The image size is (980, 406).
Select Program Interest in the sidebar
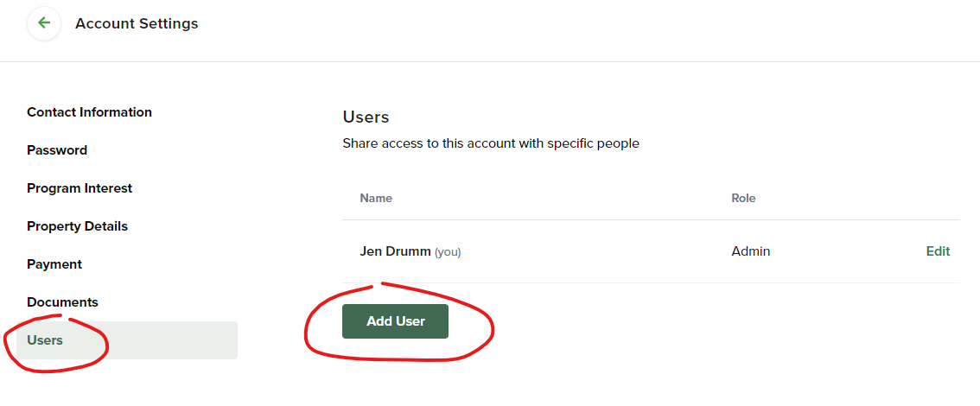(x=80, y=188)
